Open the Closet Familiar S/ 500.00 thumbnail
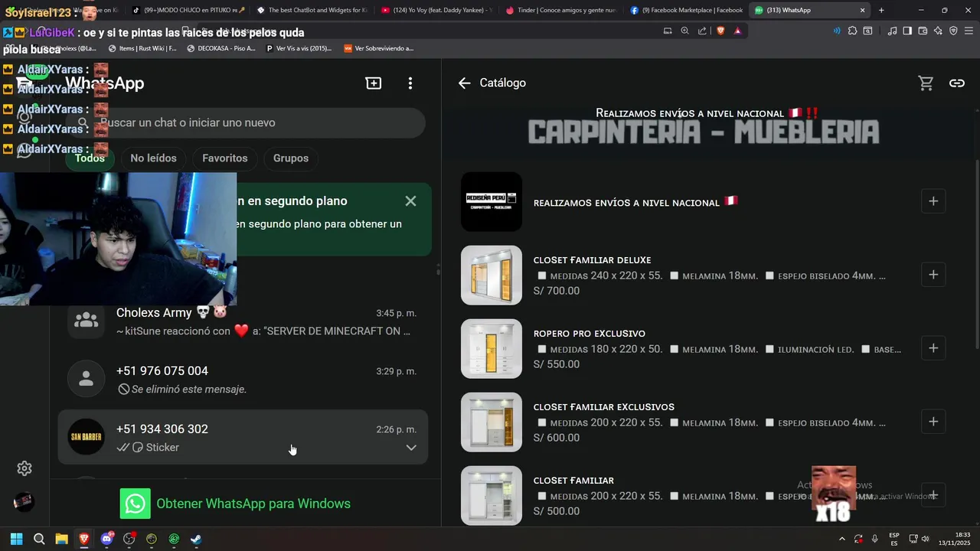This screenshot has height=551, width=980. [492, 495]
